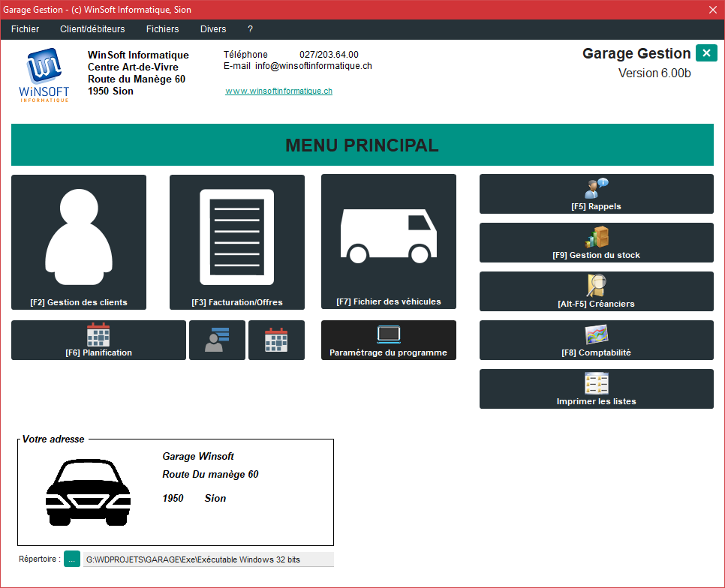This screenshot has height=588, width=725.
Task: Close the window via title bar X
Action: pos(712,10)
